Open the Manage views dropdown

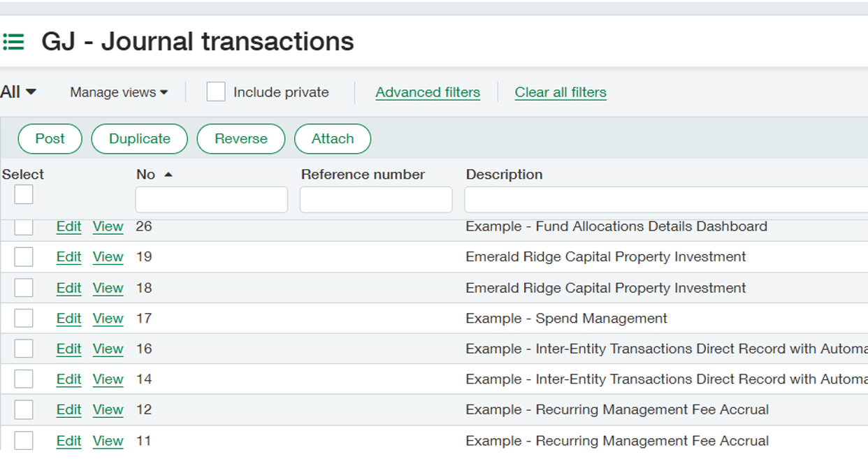point(119,92)
